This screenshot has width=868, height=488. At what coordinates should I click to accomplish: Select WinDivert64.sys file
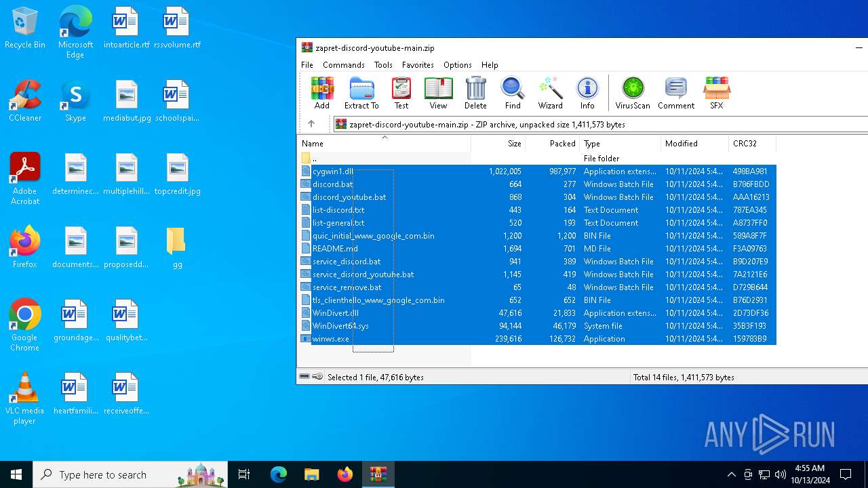pos(537,326)
